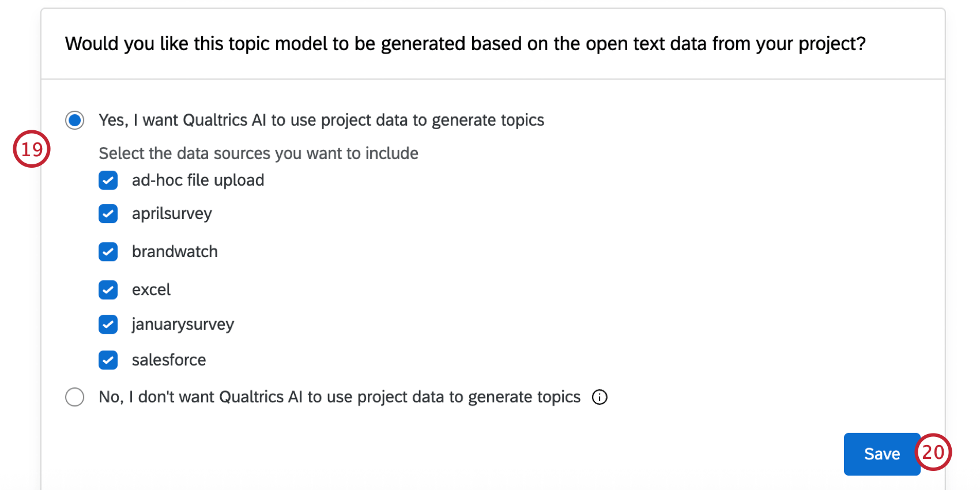Open the info tooltip icon next to No option
The width and height of the screenshot is (980, 490).
[600, 397]
